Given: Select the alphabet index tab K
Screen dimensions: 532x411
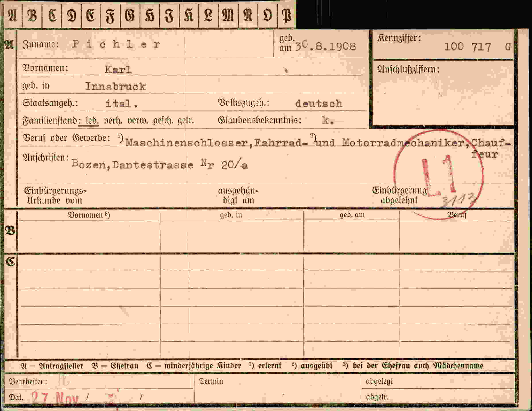Looking at the screenshot, I should pos(189,16).
